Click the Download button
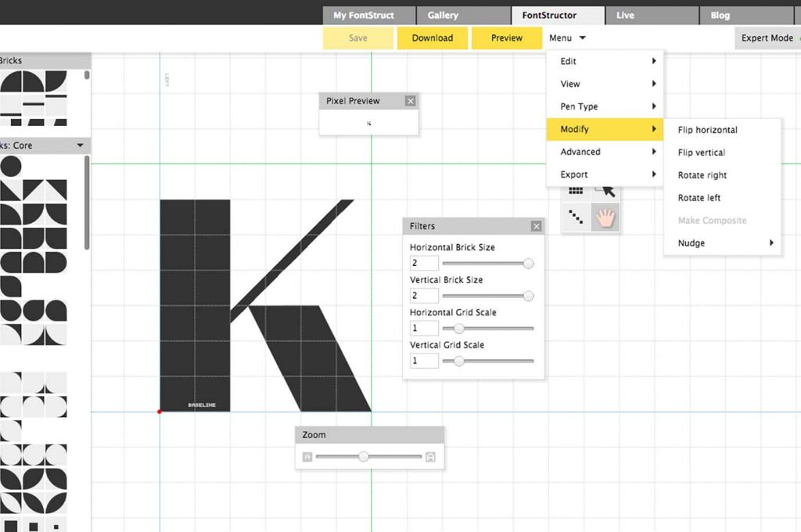801x532 pixels. point(432,38)
